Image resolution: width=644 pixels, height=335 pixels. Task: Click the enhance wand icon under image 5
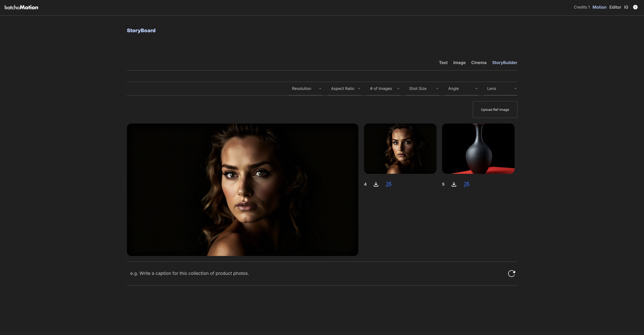point(467,184)
